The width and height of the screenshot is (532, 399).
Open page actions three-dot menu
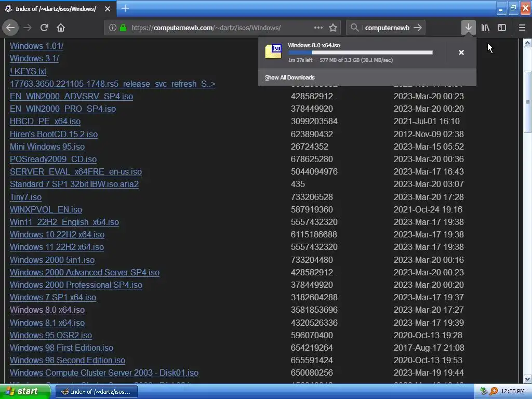pos(318,28)
